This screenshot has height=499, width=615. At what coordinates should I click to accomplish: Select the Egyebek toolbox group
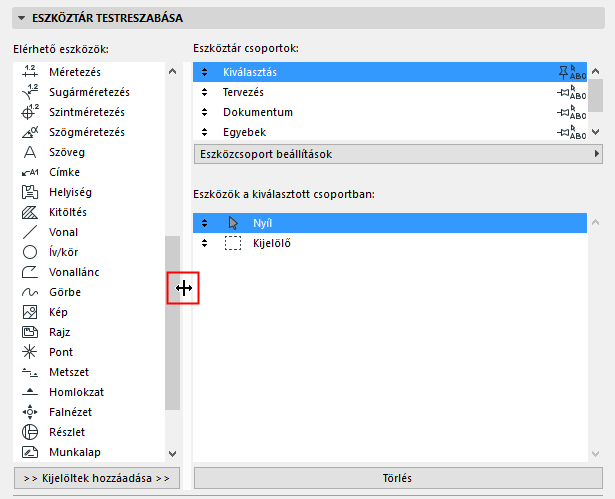tap(244, 132)
